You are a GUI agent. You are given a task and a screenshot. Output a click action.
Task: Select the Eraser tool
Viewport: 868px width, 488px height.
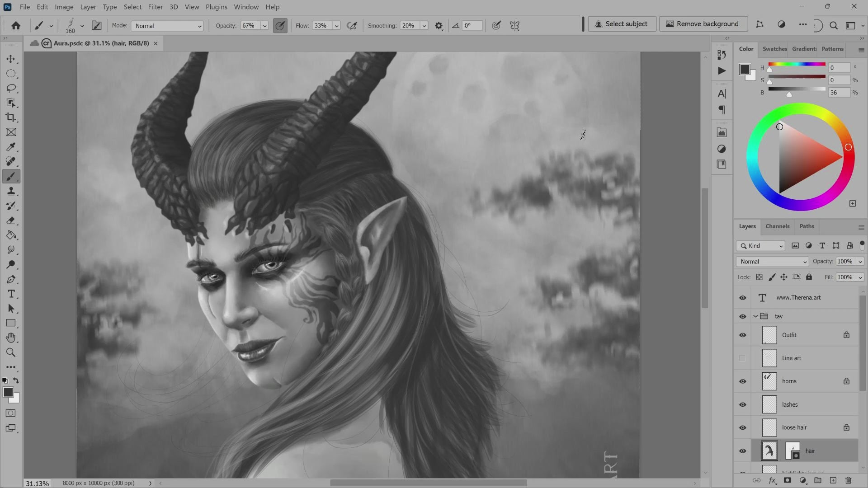tap(11, 221)
